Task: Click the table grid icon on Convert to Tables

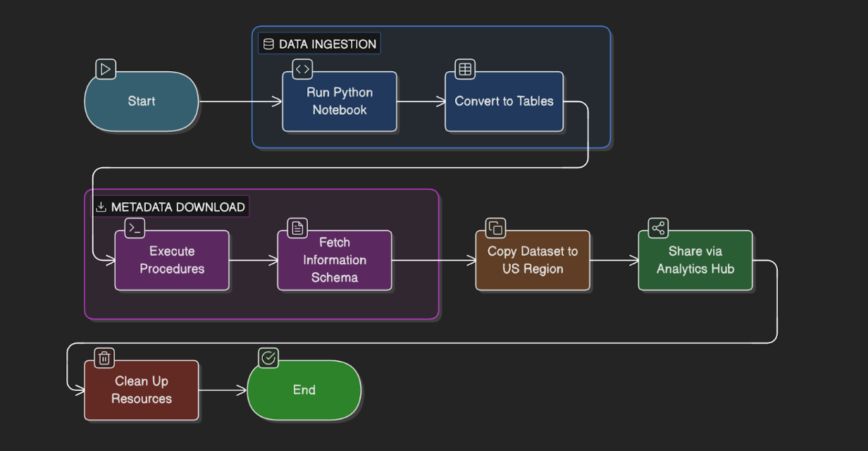Action: [x=465, y=69]
